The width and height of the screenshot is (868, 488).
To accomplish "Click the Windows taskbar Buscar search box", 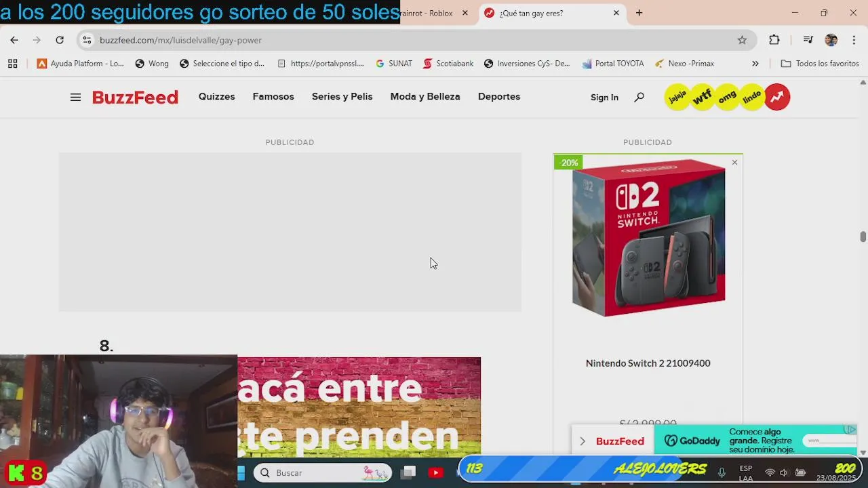I will tap(323, 472).
